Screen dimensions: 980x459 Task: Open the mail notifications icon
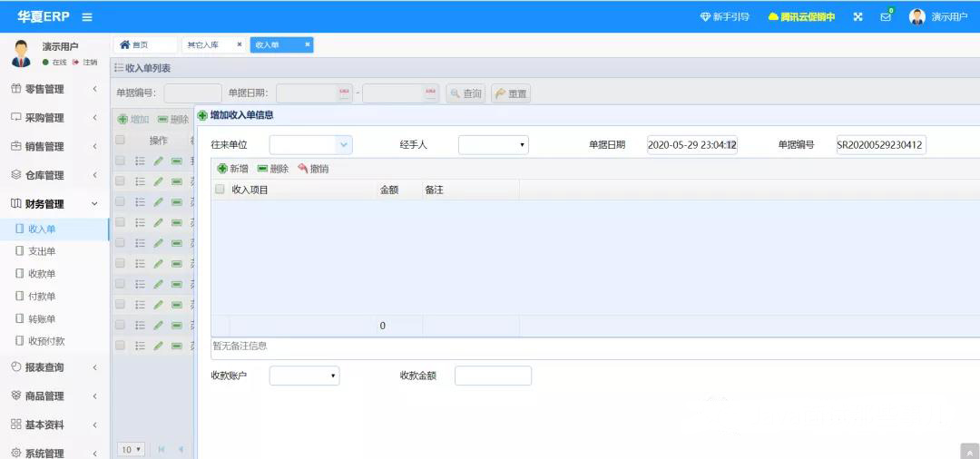point(887,17)
